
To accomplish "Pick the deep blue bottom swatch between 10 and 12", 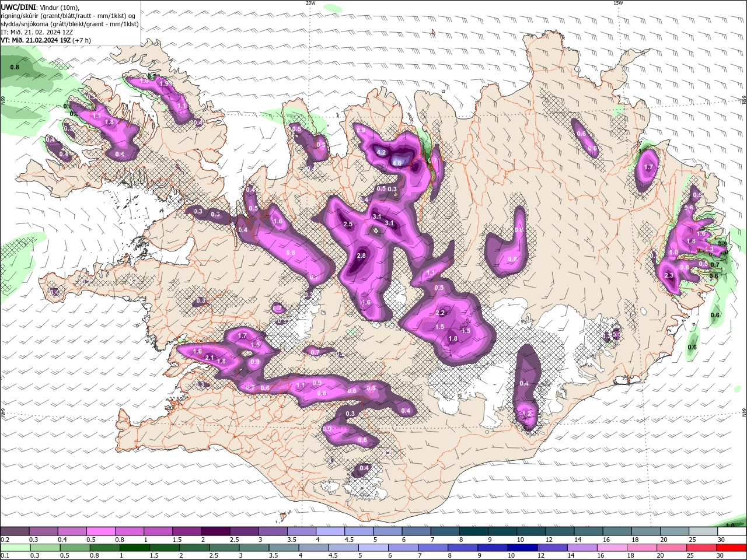I will (x=523, y=548).
